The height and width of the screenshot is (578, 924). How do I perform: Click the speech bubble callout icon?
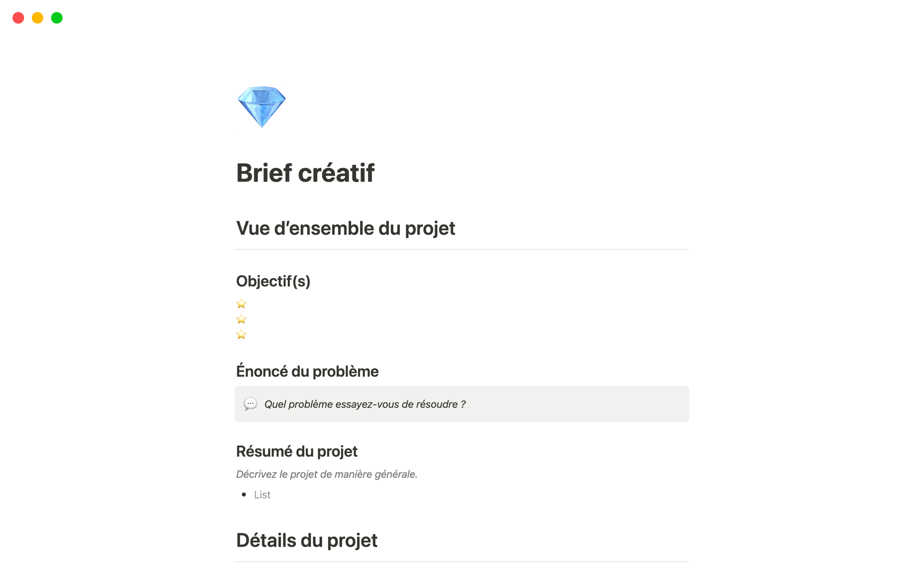[x=250, y=404]
